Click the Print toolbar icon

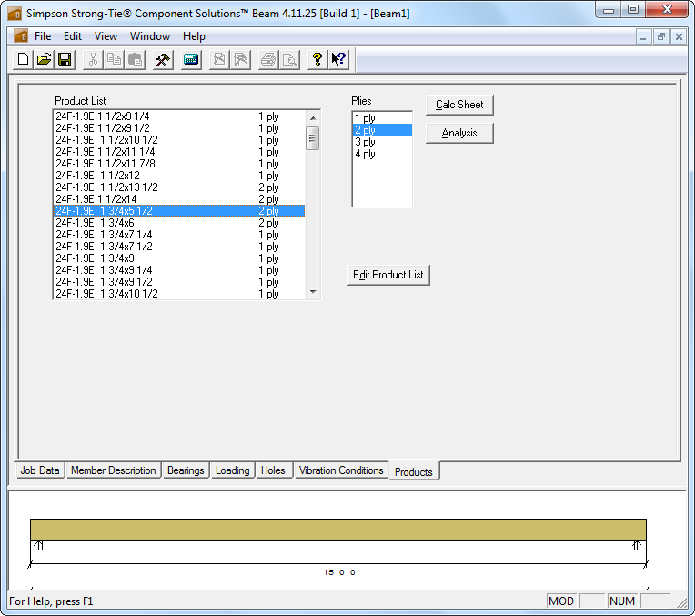[268, 59]
